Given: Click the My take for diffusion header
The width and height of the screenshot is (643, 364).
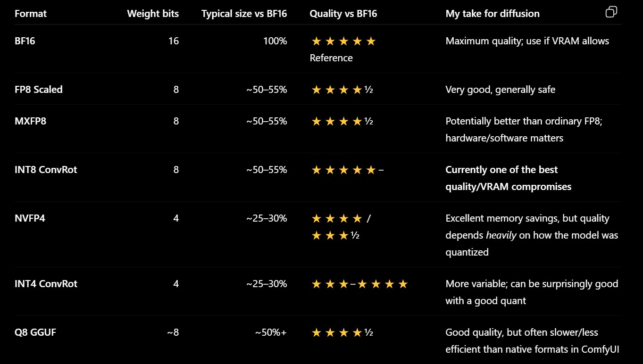Looking at the screenshot, I should point(493,14).
